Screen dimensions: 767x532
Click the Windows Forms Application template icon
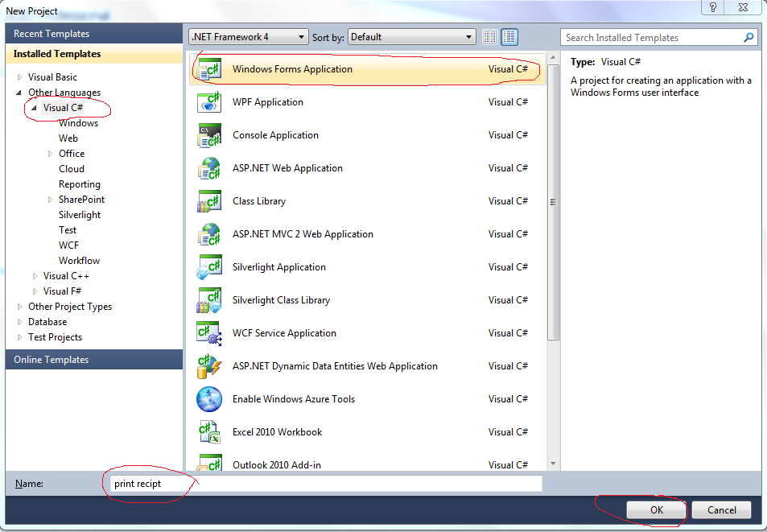coord(209,69)
